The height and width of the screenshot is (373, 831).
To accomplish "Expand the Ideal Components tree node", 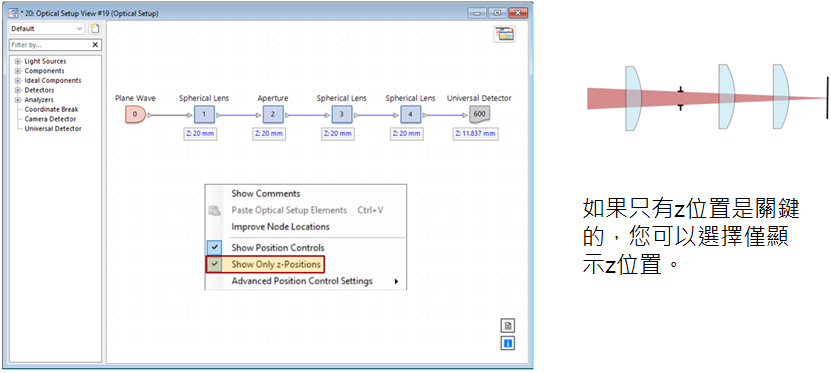I will (x=18, y=81).
